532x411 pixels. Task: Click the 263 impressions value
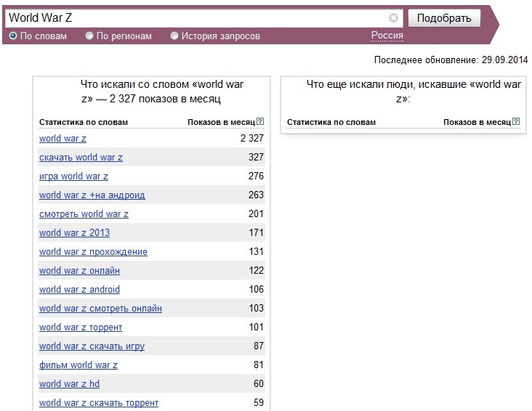[256, 195]
